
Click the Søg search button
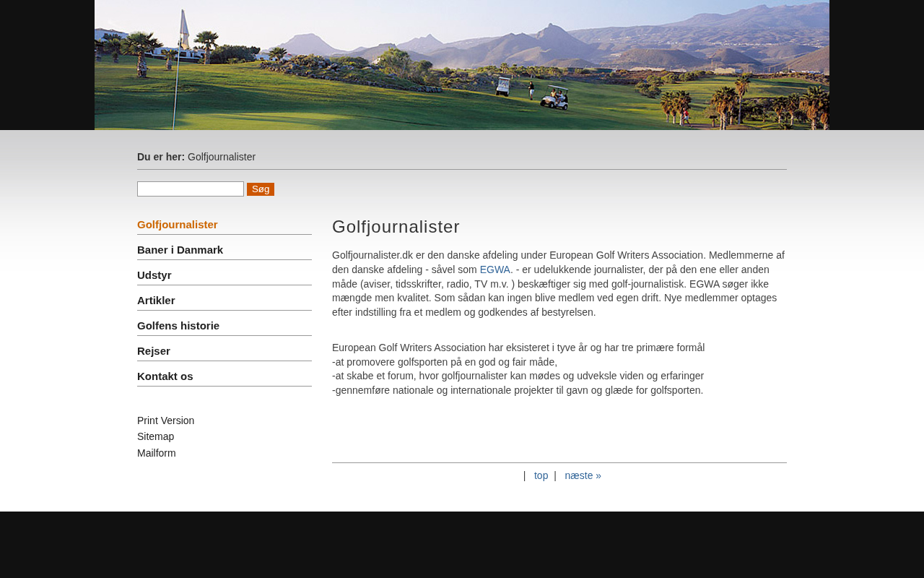(x=260, y=188)
